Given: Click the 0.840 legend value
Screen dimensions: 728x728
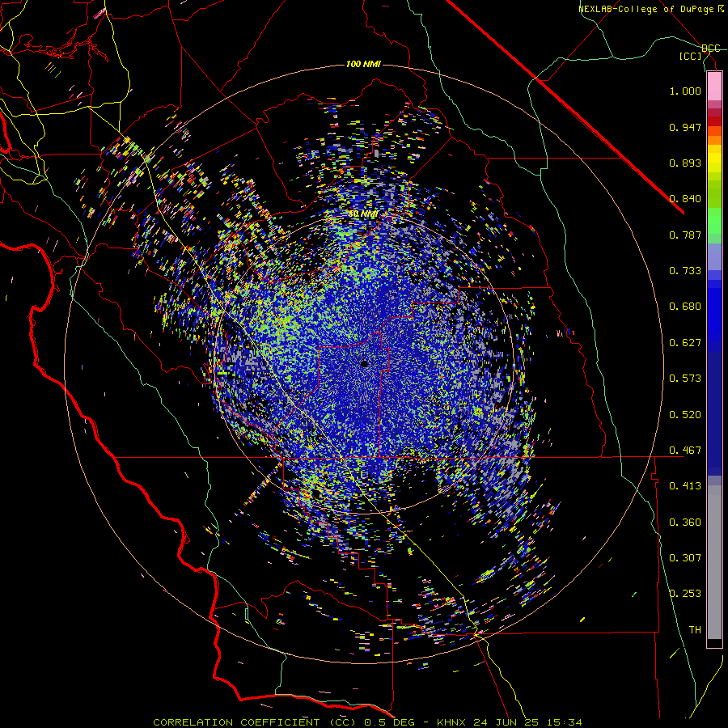Looking at the screenshot, I should (x=685, y=199).
